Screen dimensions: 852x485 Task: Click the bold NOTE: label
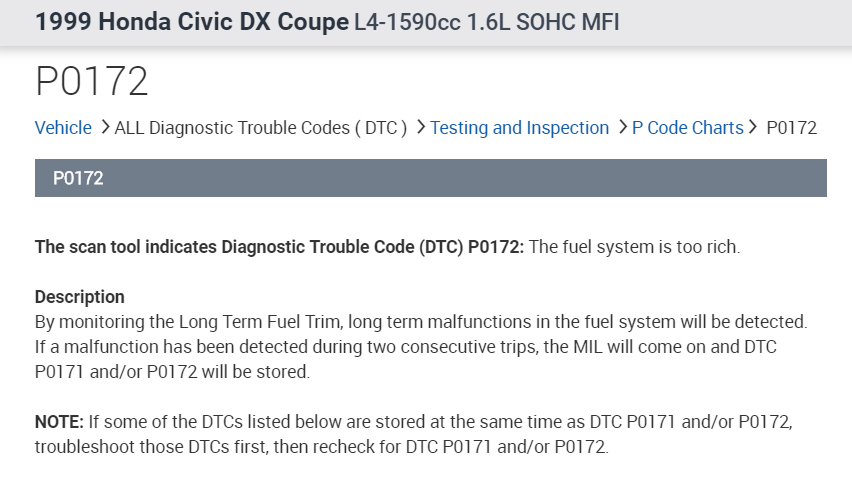60,422
